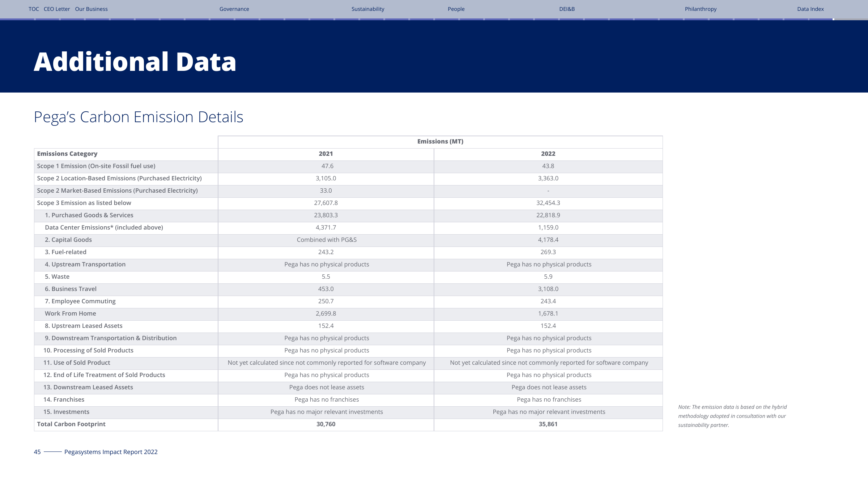Click the Total Carbon Footprint label
Image resolution: width=868 pixels, height=488 pixels.
point(71,424)
